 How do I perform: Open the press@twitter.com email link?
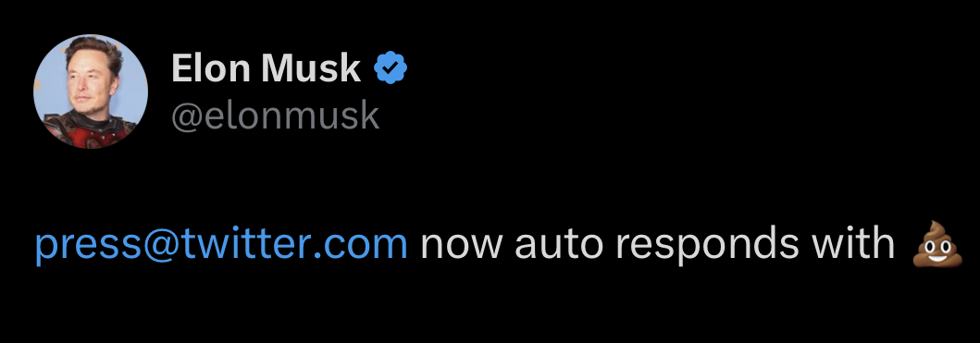tap(221, 245)
